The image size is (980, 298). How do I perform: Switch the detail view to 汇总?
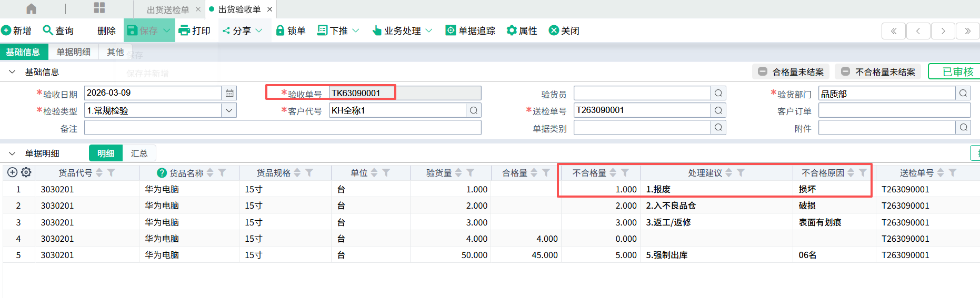tap(139, 153)
